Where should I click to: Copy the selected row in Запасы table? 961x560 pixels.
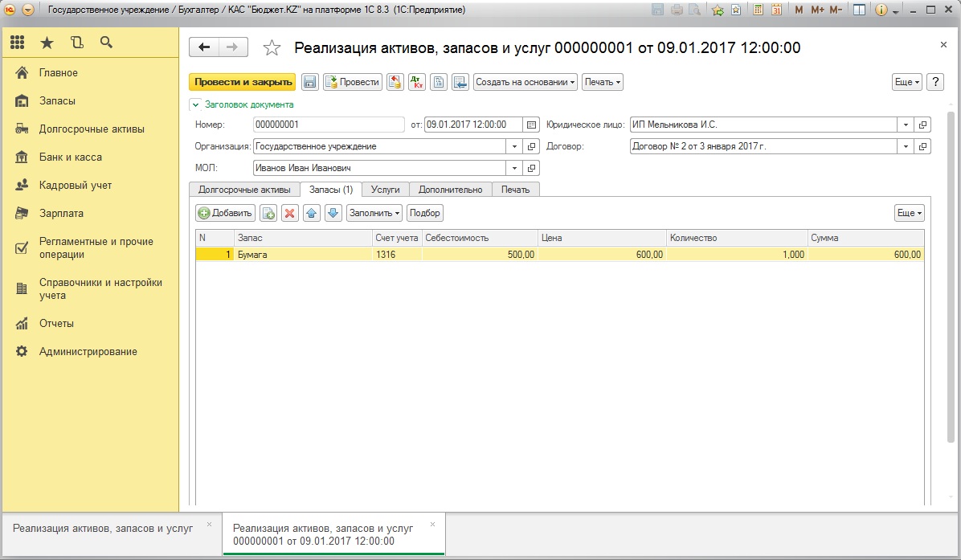point(268,213)
